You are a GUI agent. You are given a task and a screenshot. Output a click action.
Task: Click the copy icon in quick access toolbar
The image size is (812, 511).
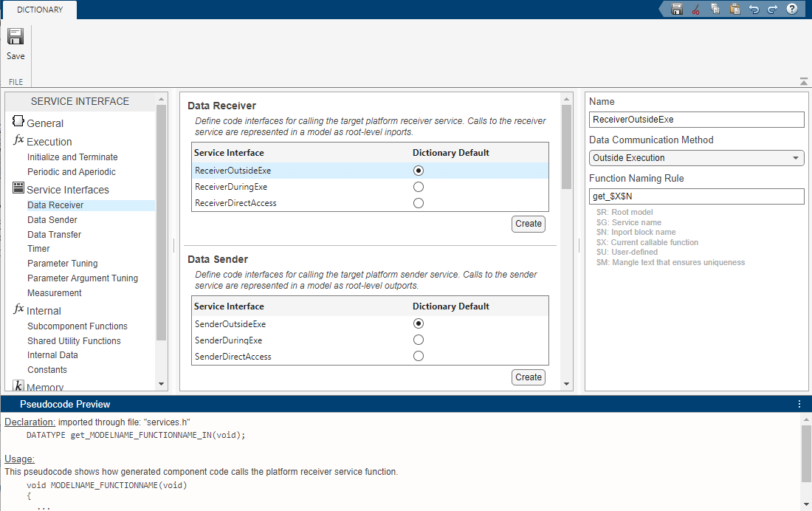(715, 9)
